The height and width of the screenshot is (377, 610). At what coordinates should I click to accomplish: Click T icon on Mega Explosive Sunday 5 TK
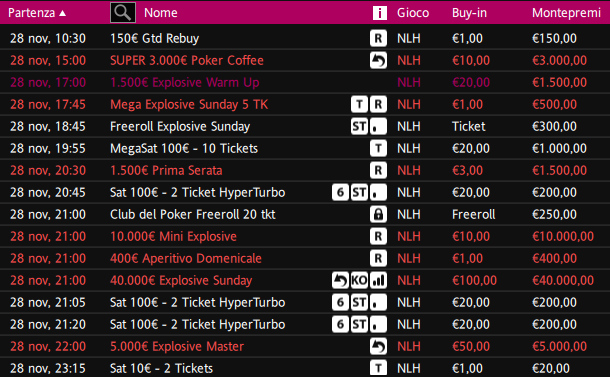click(359, 104)
